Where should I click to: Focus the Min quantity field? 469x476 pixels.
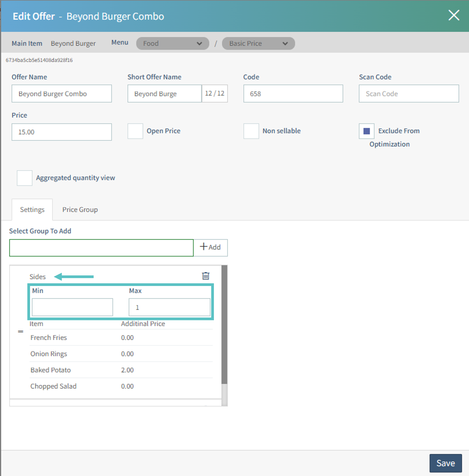pos(72,307)
